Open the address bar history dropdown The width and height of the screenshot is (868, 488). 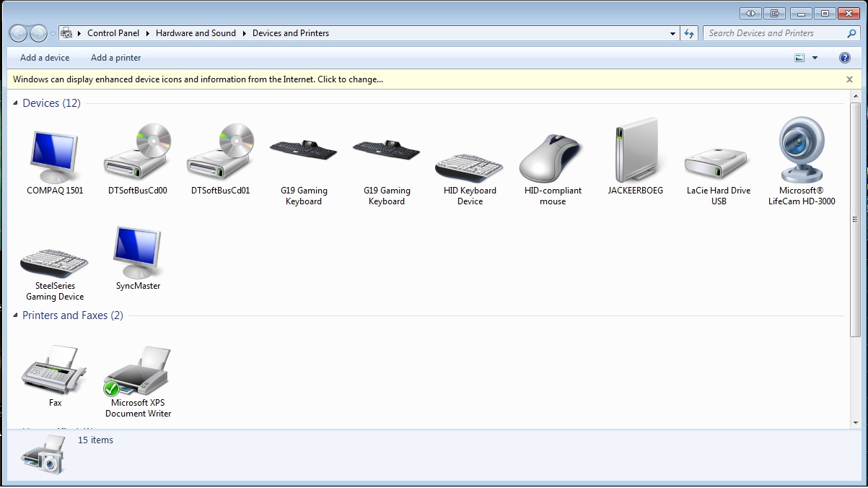click(x=672, y=33)
